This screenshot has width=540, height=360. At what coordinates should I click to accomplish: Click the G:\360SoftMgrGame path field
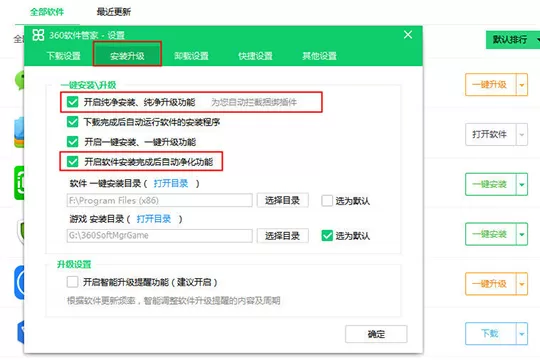click(159, 235)
